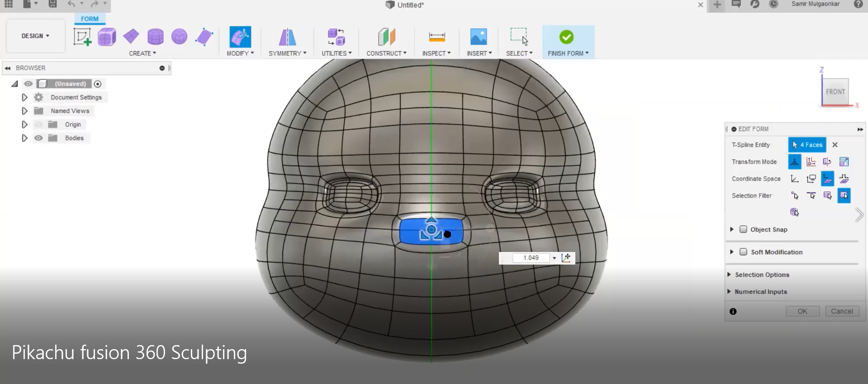
Task: Activate the Edit Form modify icon
Action: [x=240, y=37]
